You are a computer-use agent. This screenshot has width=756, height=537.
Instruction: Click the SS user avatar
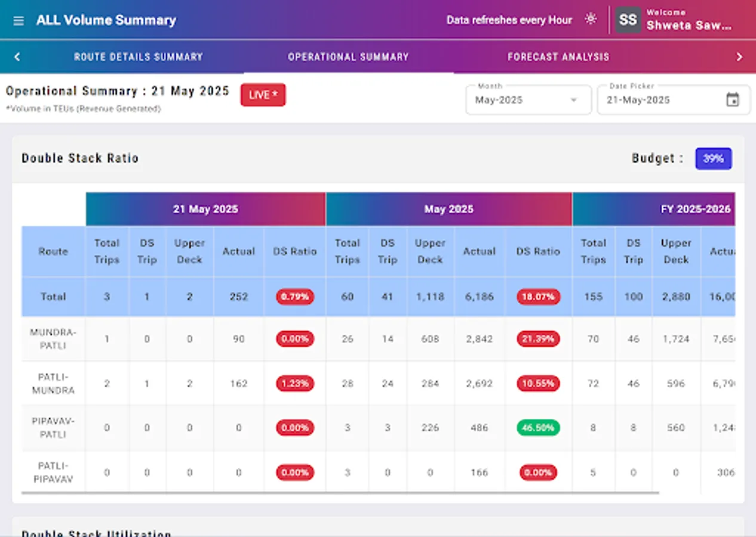[628, 20]
